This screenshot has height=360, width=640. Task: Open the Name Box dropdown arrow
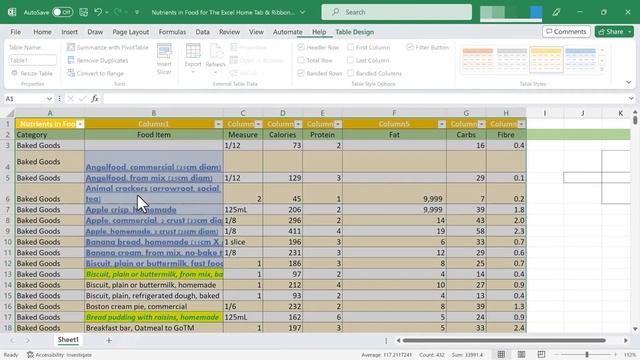click(49, 99)
